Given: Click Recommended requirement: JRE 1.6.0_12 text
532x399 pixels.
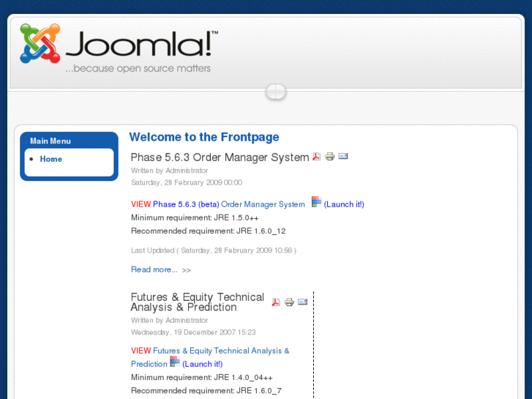Looking at the screenshot, I should [x=209, y=231].
